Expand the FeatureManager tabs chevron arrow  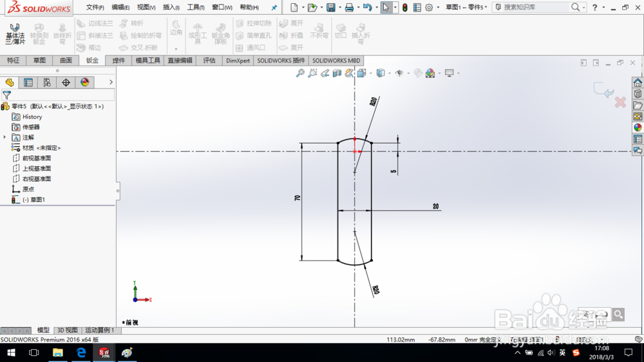[111, 82]
